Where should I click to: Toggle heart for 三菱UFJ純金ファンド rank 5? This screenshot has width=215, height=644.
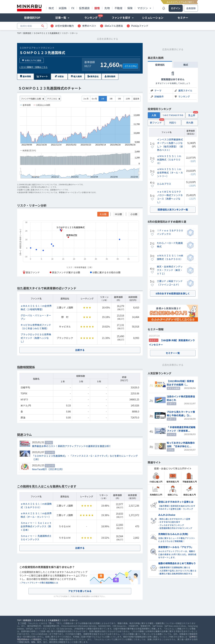coord(152,285)
